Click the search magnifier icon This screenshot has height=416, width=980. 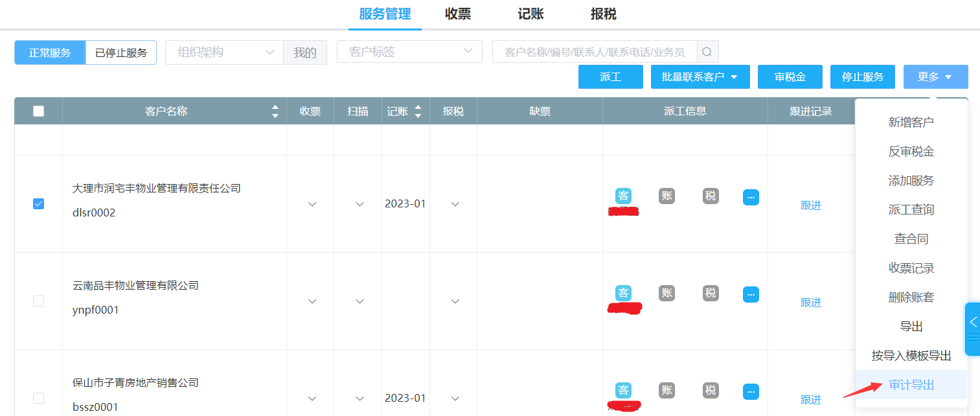[x=707, y=52]
